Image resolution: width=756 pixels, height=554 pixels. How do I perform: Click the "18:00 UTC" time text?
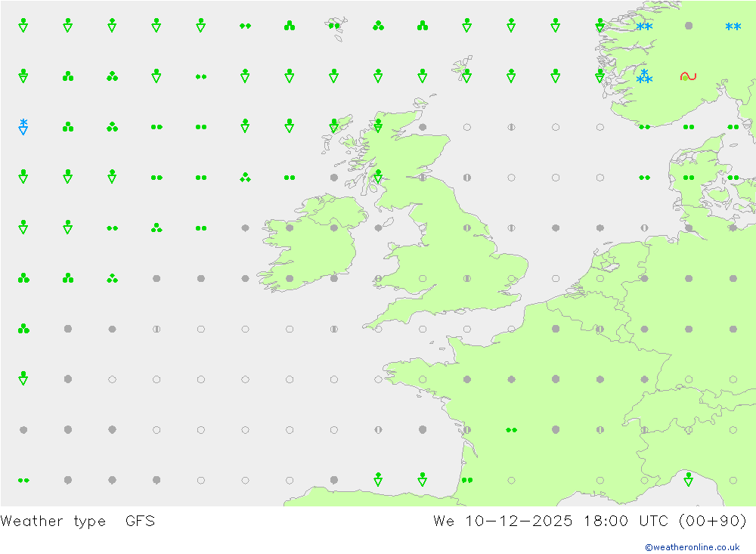(x=625, y=521)
